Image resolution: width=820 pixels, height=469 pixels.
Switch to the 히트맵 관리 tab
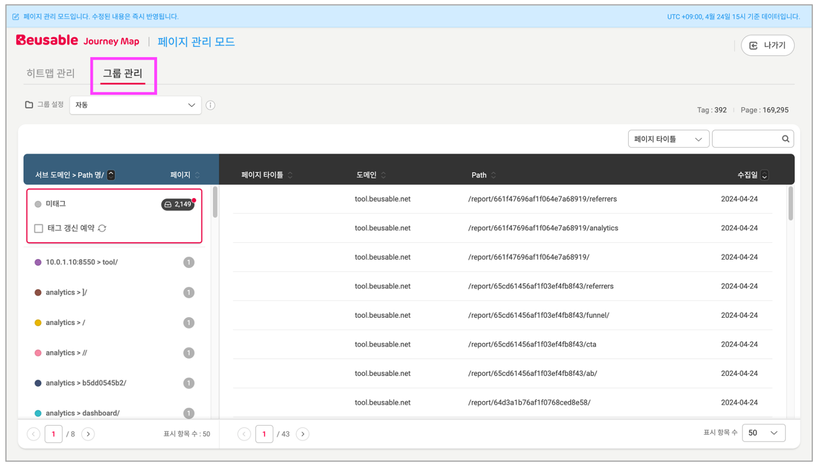[x=51, y=73]
